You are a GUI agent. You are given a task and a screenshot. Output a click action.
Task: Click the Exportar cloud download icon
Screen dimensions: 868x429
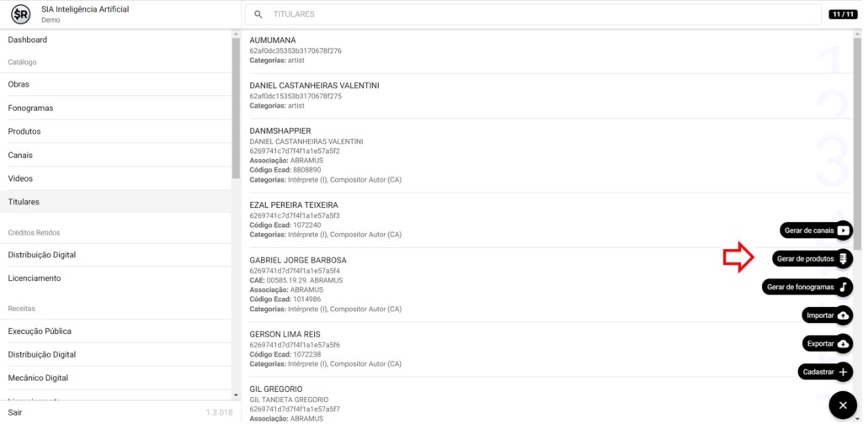tap(843, 344)
